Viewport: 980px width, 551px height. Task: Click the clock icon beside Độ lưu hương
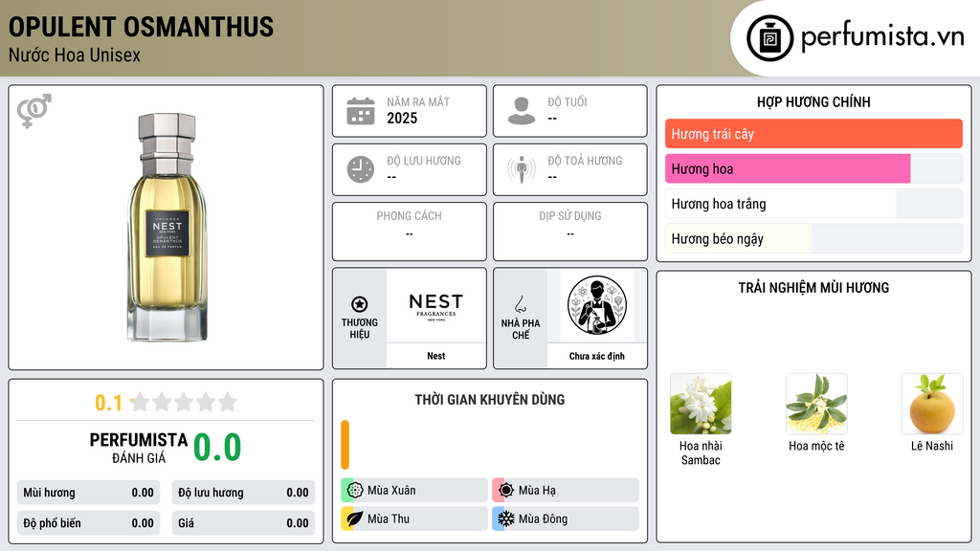coord(361,169)
